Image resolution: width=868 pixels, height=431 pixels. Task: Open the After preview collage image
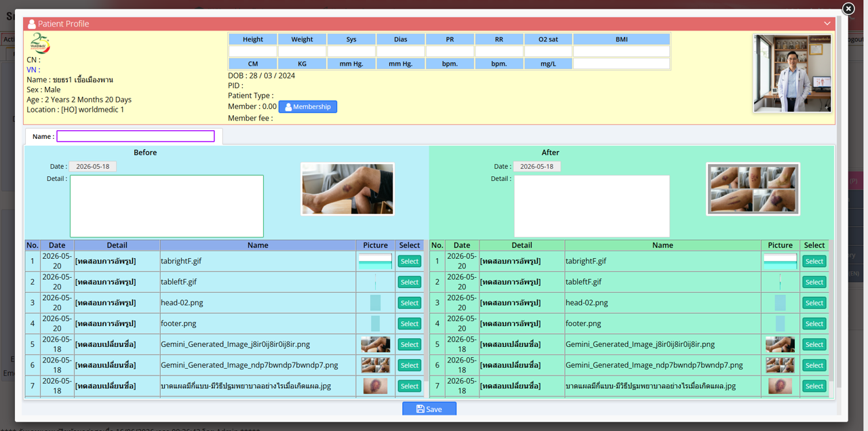click(753, 189)
